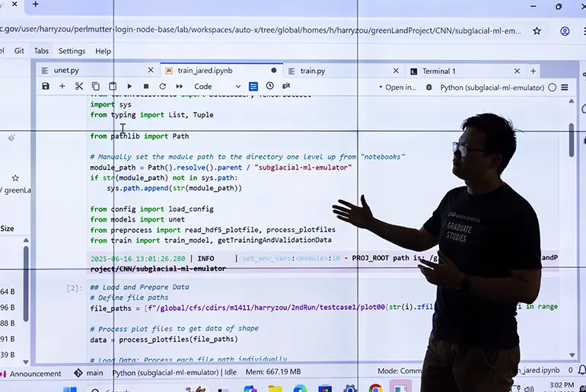Image resolution: width=586 pixels, height=392 pixels.
Task: Click the main branch in status bar
Action: click(x=94, y=373)
